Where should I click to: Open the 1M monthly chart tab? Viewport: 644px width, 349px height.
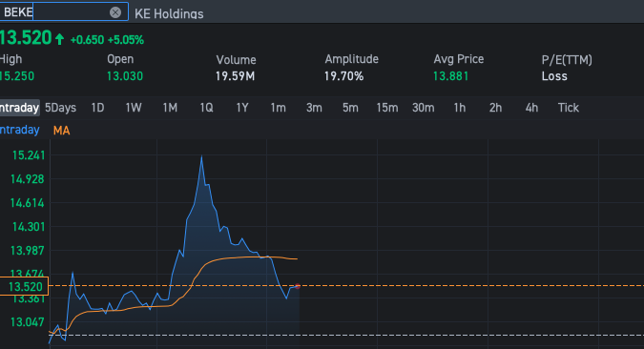coord(170,108)
